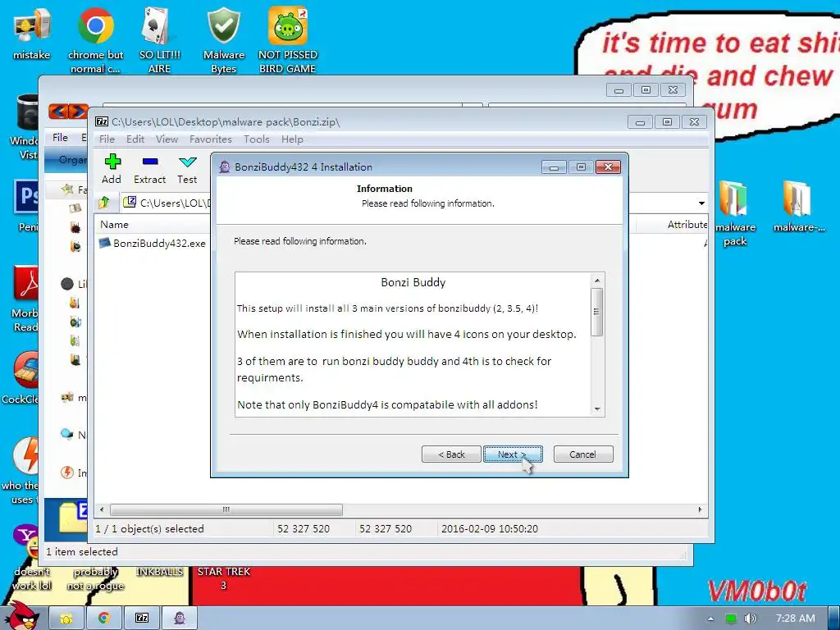Select BonziBuddy432.exe in the file list
The width and height of the screenshot is (840, 630).
click(x=153, y=243)
